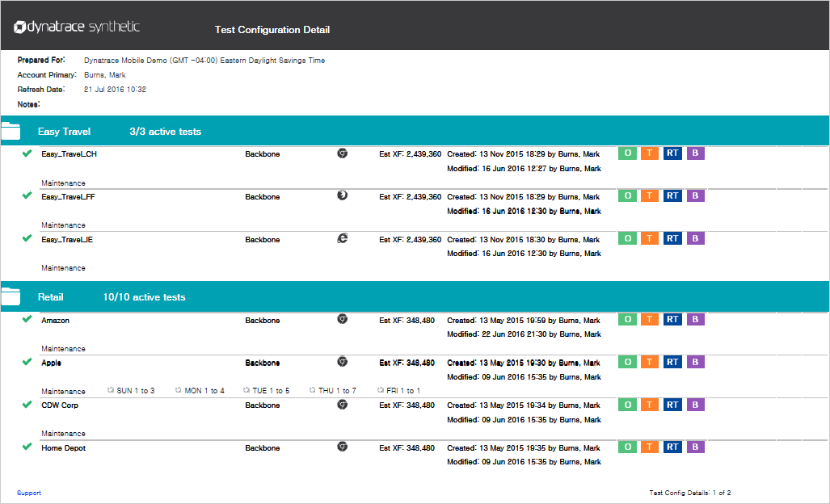The image size is (830, 504).
Task: Click the green O button for CDW Corp
Action: coord(627,405)
